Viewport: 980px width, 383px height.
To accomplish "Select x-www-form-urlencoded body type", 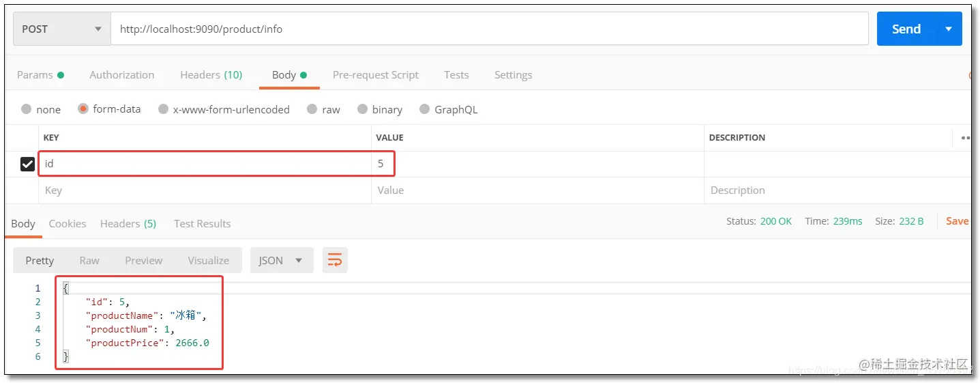I will tap(224, 109).
